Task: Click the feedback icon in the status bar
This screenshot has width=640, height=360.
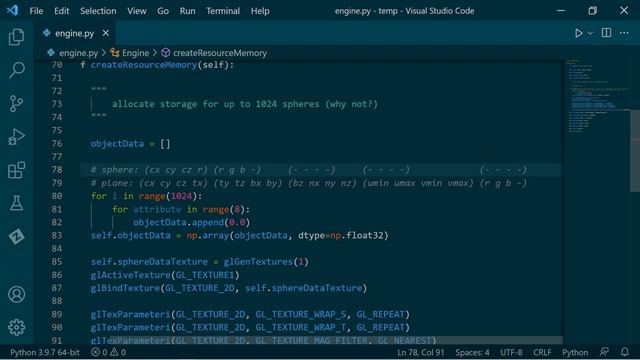Action: (604, 352)
